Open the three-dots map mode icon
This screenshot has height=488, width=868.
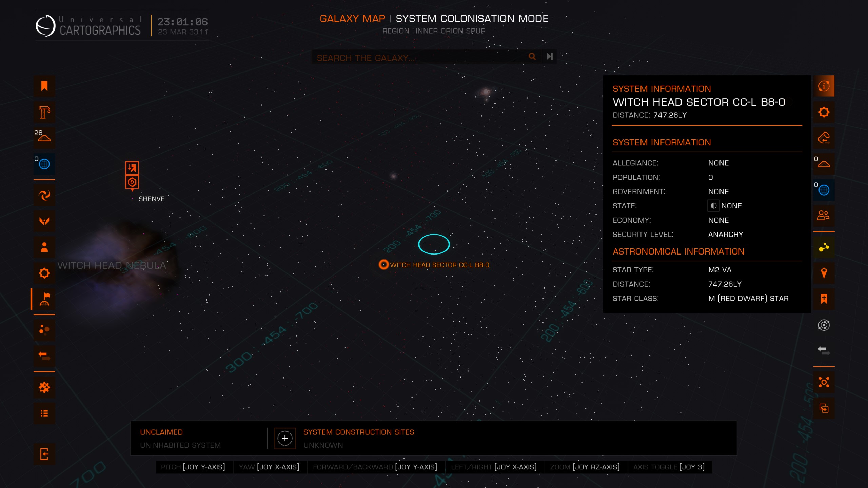[44, 329]
